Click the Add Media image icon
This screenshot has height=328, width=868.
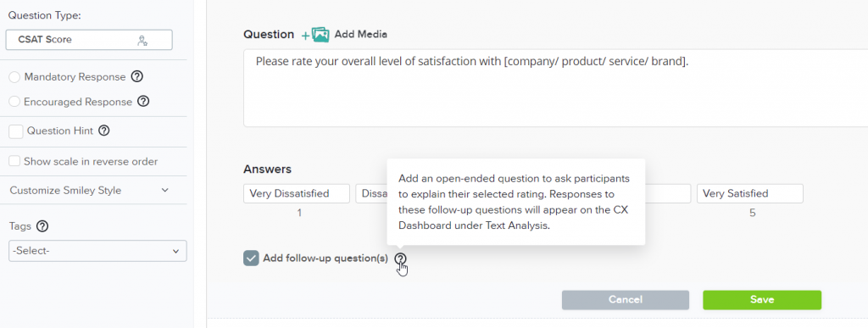click(x=320, y=34)
